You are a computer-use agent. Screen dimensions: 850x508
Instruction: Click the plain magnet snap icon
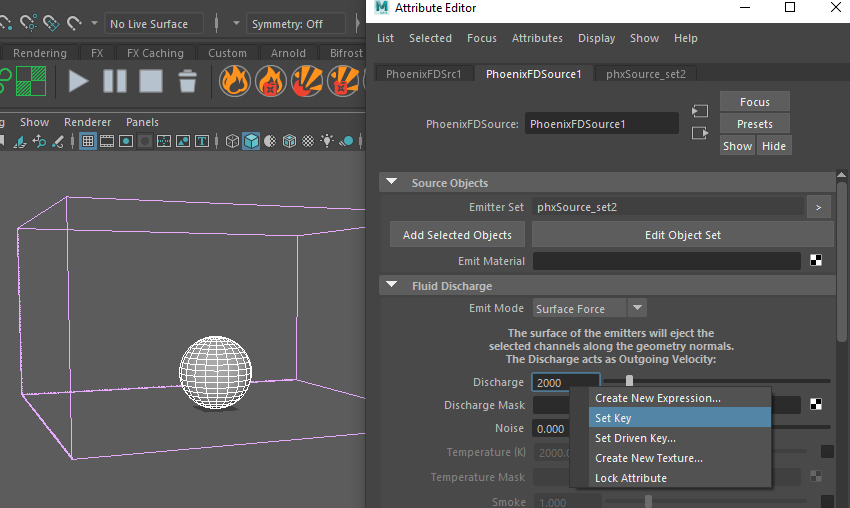click(x=74, y=23)
